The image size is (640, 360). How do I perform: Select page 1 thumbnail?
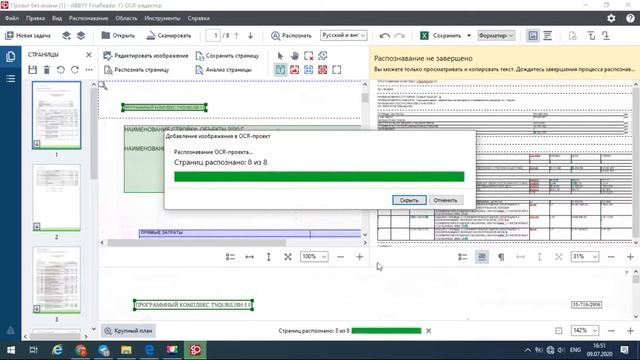pyautogui.click(x=56, y=115)
